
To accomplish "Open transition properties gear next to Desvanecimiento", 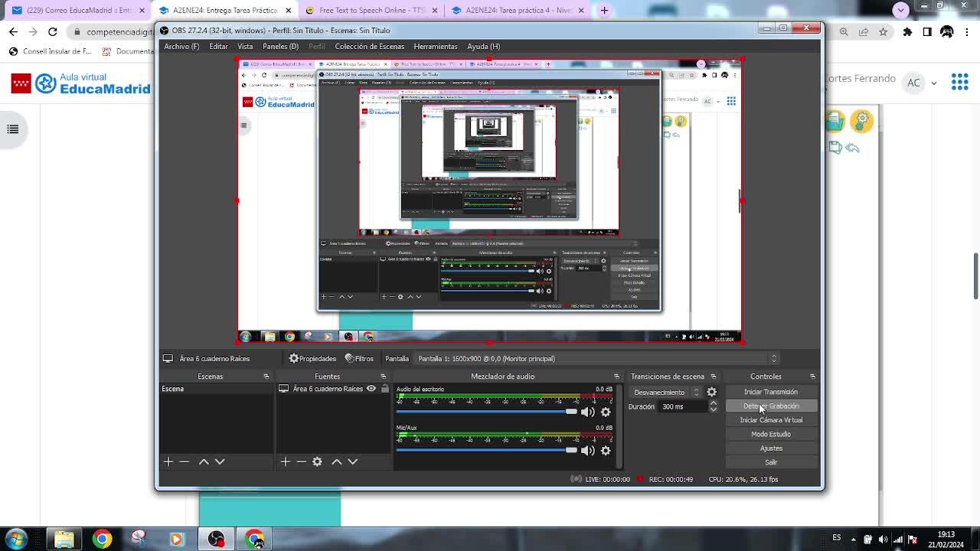I will [x=712, y=392].
